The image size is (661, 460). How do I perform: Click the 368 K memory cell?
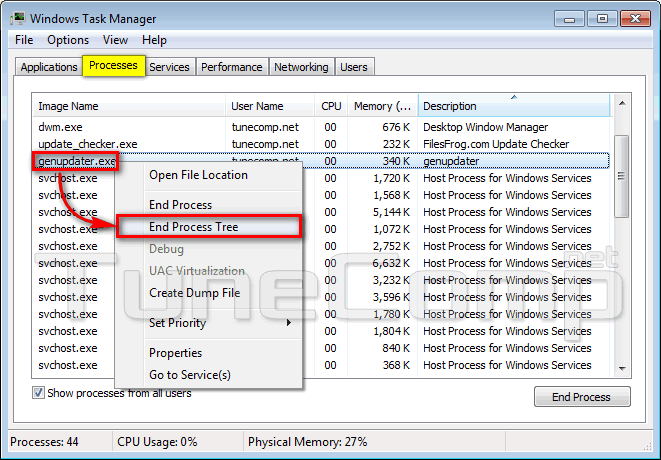tap(396, 365)
